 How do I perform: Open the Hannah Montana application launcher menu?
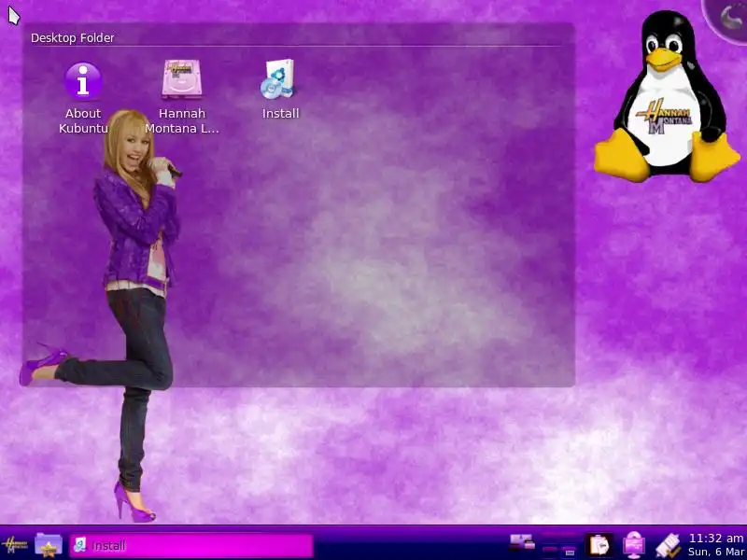click(14, 545)
